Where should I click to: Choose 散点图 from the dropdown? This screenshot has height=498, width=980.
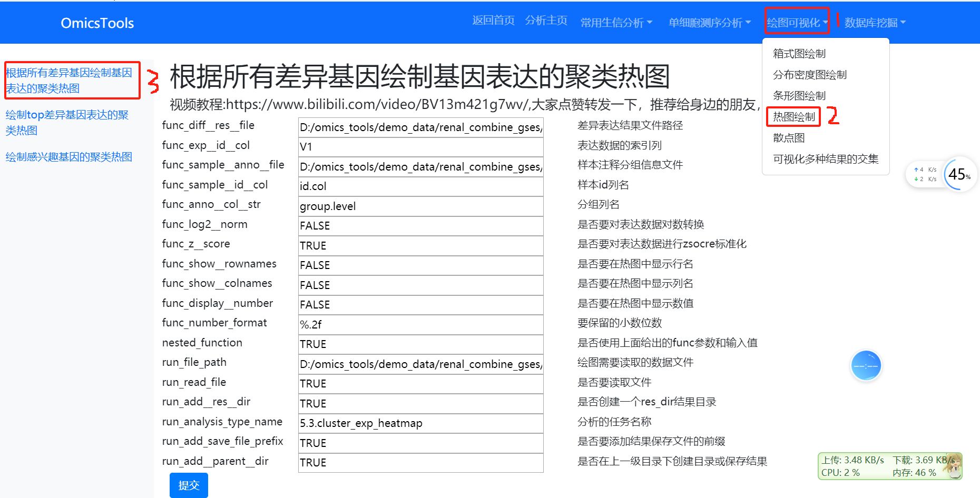click(x=789, y=138)
